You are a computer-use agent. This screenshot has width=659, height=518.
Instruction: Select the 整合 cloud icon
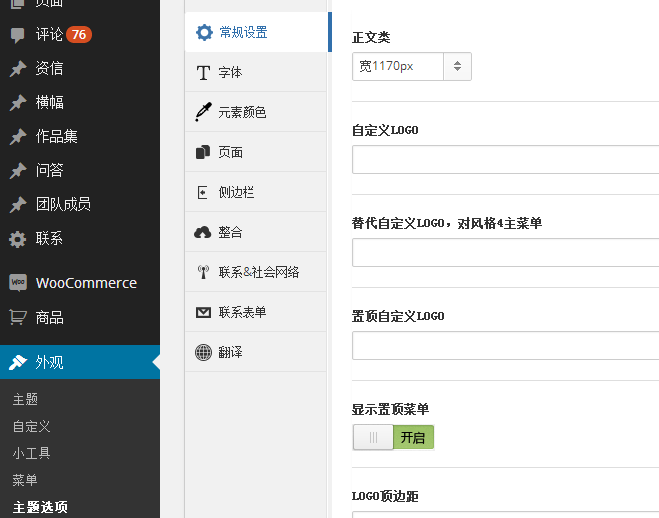(x=203, y=232)
